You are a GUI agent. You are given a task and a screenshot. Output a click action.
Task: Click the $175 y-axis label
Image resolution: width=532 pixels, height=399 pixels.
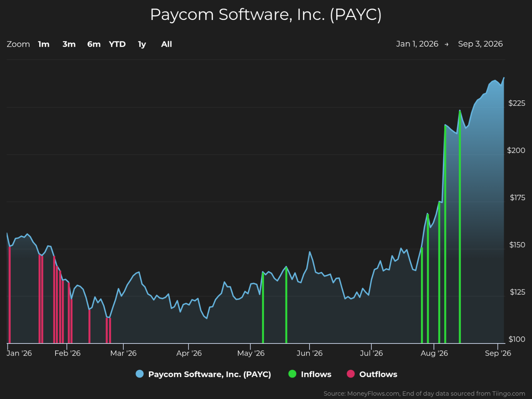coord(518,198)
